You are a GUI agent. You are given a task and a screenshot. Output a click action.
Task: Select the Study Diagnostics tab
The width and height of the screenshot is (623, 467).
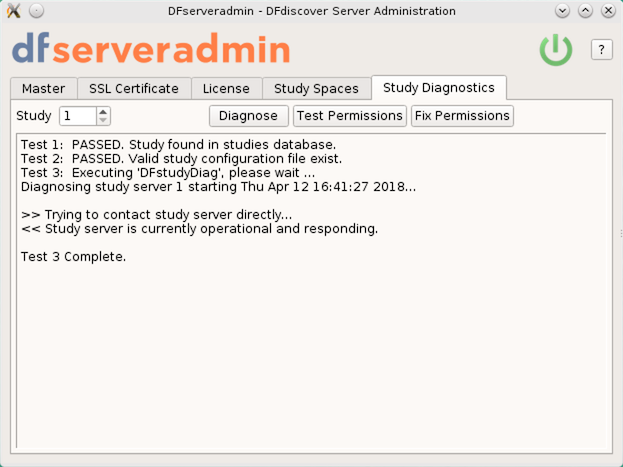coord(439,87)
